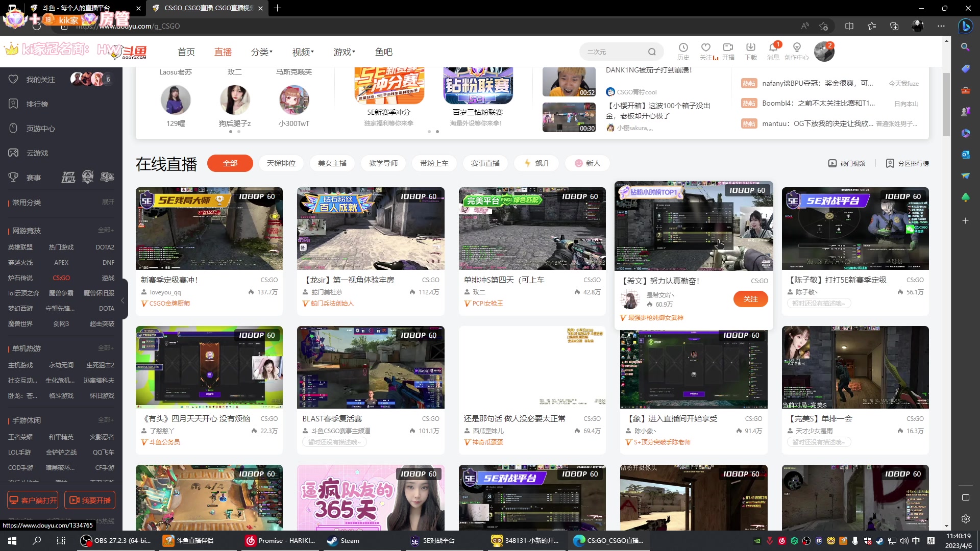Screen dimensions: 980x551
Task: Open 分区排行榜 link
Action: tap(908, 163)
